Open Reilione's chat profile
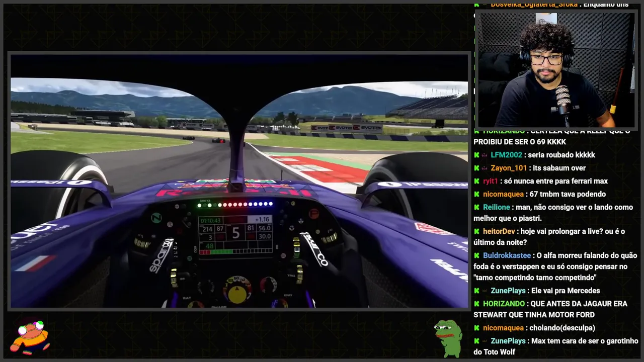 coord(497,207)
